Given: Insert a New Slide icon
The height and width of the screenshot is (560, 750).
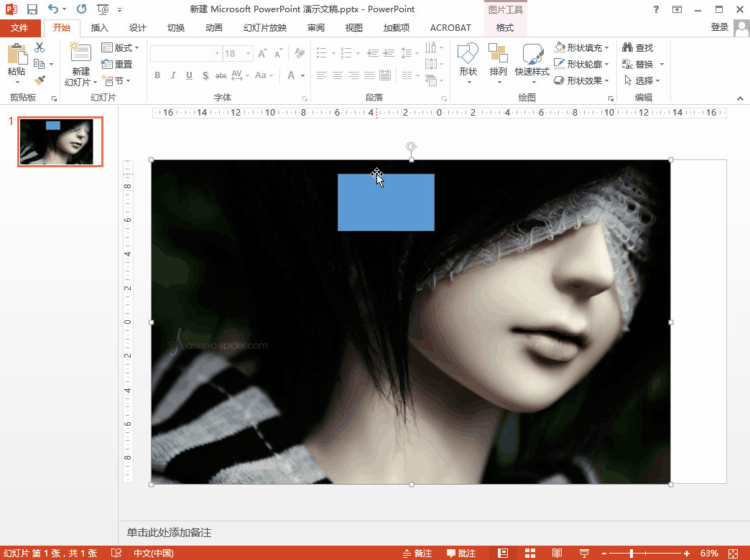Looking at the screenshot, I should (x=80, y=52).
